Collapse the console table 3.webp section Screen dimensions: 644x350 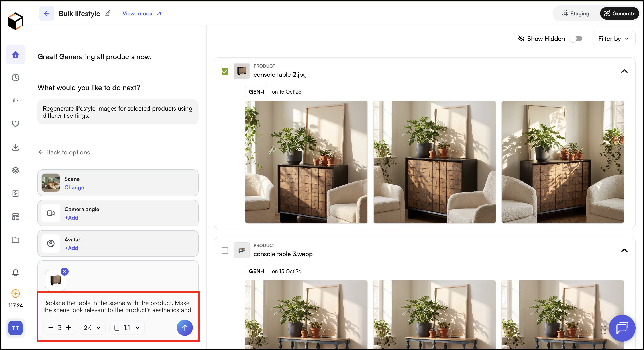click(624, 250)
